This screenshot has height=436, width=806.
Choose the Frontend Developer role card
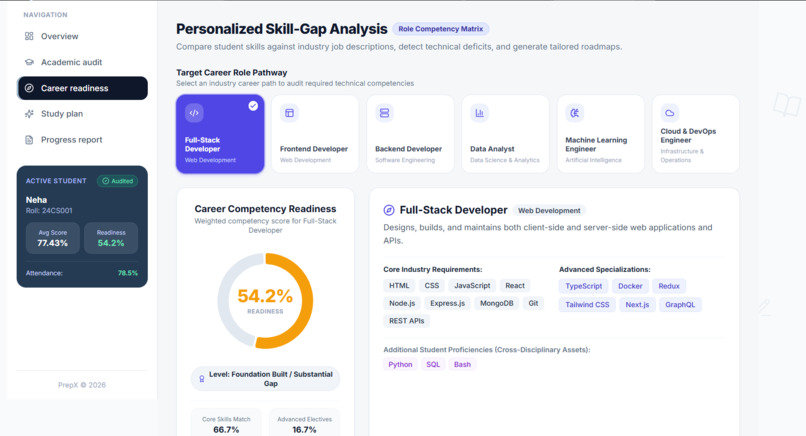315,134
